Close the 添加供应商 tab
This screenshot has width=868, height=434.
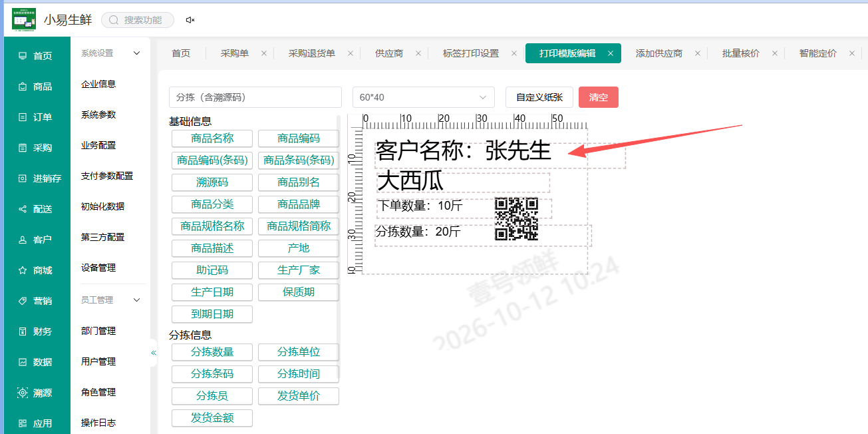tap(697, 53)
